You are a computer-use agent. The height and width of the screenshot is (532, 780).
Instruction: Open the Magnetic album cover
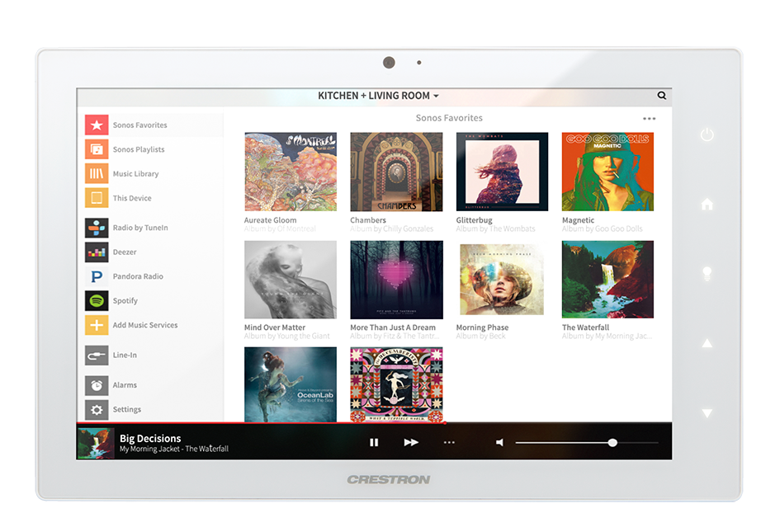[x=607, y=172]
